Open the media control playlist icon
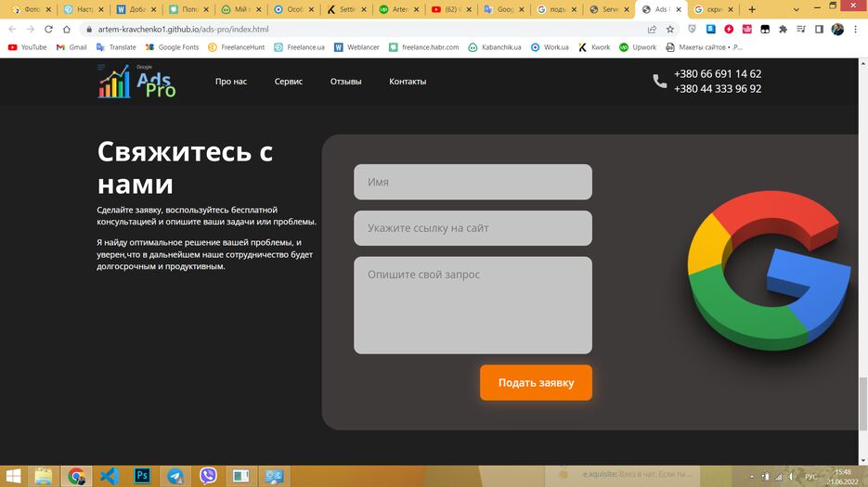Image resolution: width=868 pixels, height=487 pixels. click(801, 30)
